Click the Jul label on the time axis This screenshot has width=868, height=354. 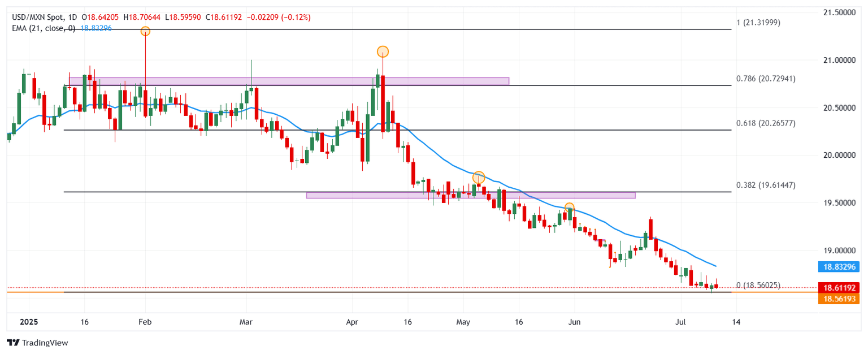tap(681, 322)
